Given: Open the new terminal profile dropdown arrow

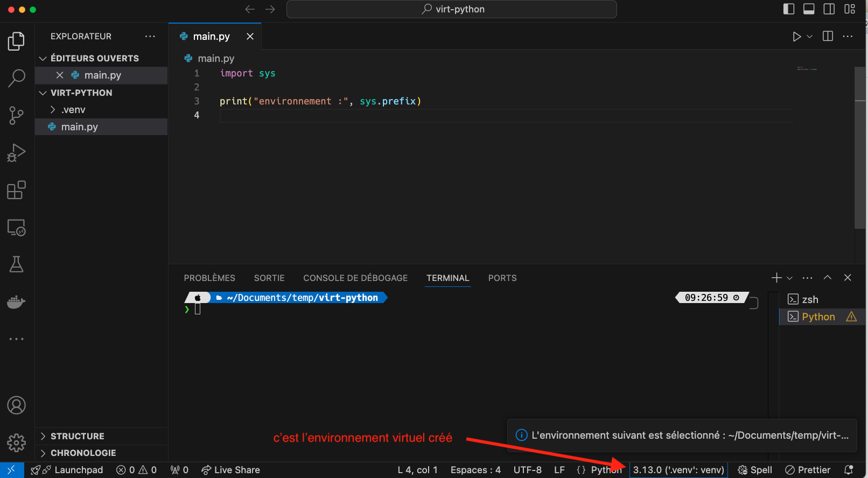Looking at the screenshot, I should [790, 278].
